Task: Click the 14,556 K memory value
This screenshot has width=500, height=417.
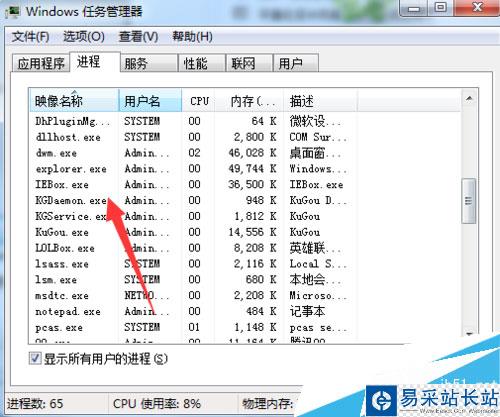Action: point(252,232)
